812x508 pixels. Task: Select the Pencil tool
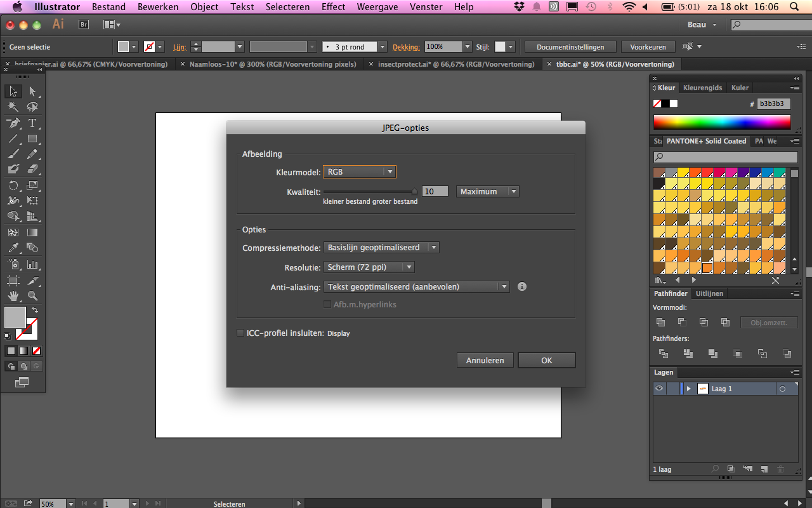[x=32, y=154]
